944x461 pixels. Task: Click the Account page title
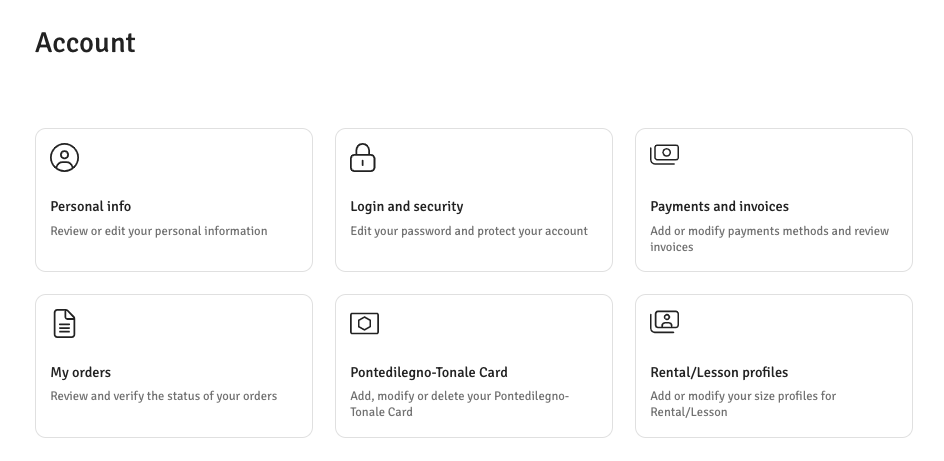click(x=85, y=42)
